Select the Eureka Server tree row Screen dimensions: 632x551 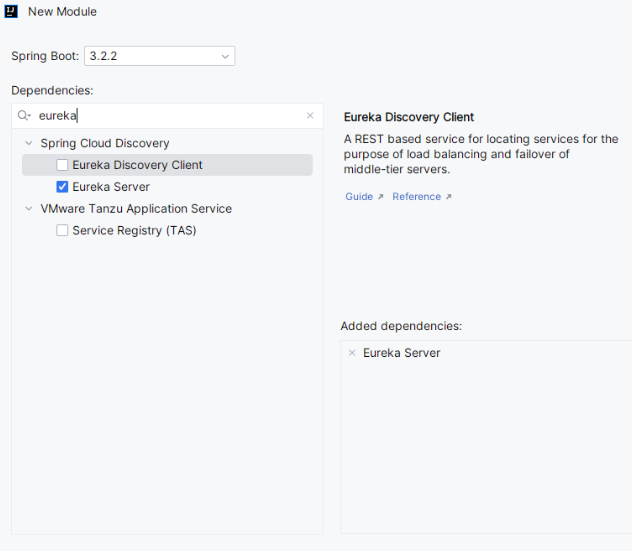111,187
